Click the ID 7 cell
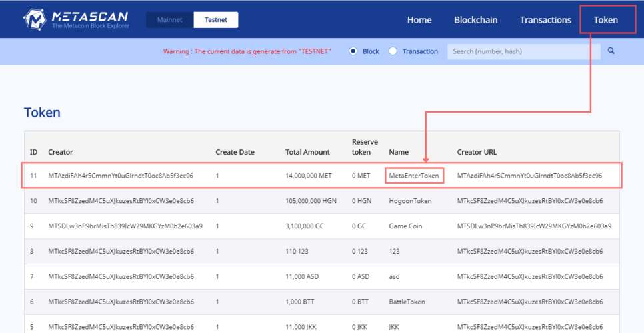 (x=32, y=276)
